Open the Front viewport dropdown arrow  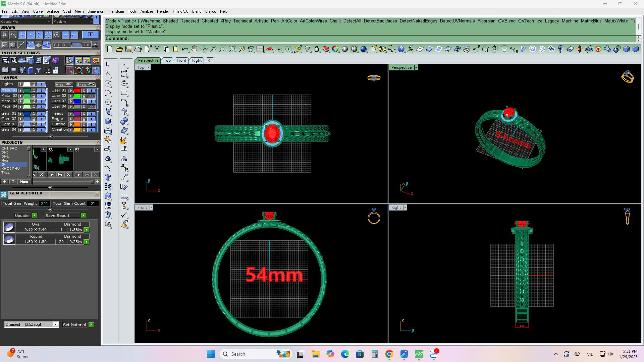click(x=151, y=207)
